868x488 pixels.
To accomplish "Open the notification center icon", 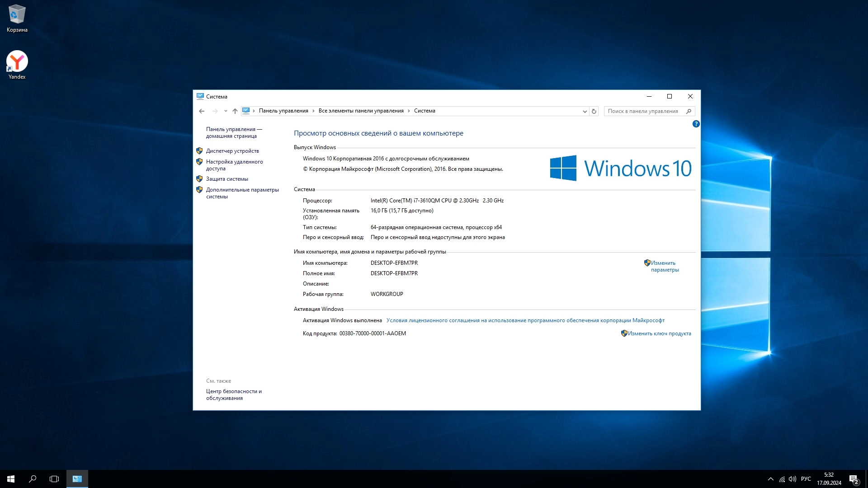I will pyautogui.click(x=854, y=479).
